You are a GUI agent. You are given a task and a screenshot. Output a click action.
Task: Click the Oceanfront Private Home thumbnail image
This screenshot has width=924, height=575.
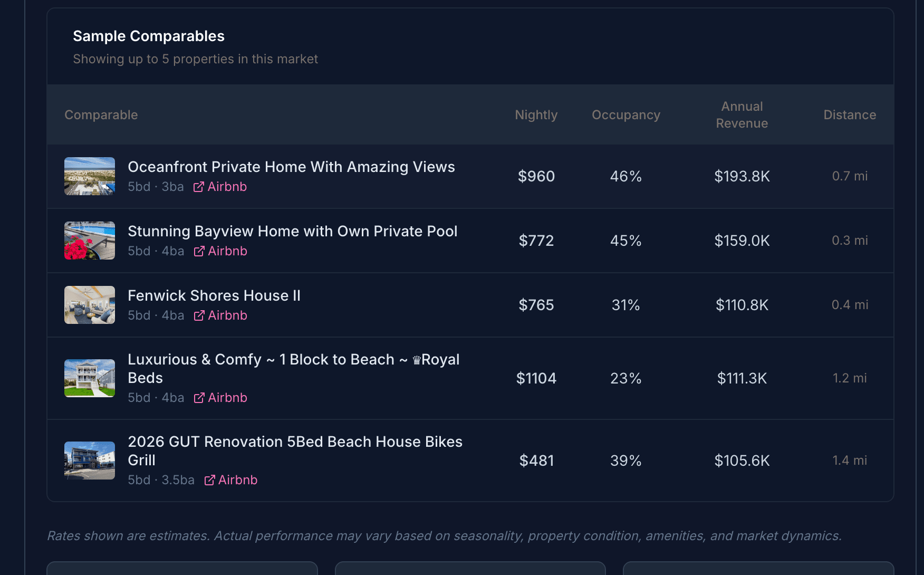pos(89,176)
